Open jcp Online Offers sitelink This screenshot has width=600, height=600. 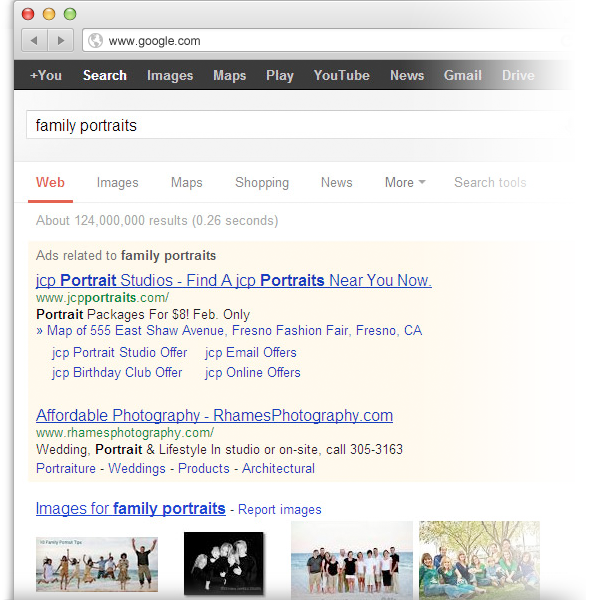pyautogui.click(x=253, y=373)
